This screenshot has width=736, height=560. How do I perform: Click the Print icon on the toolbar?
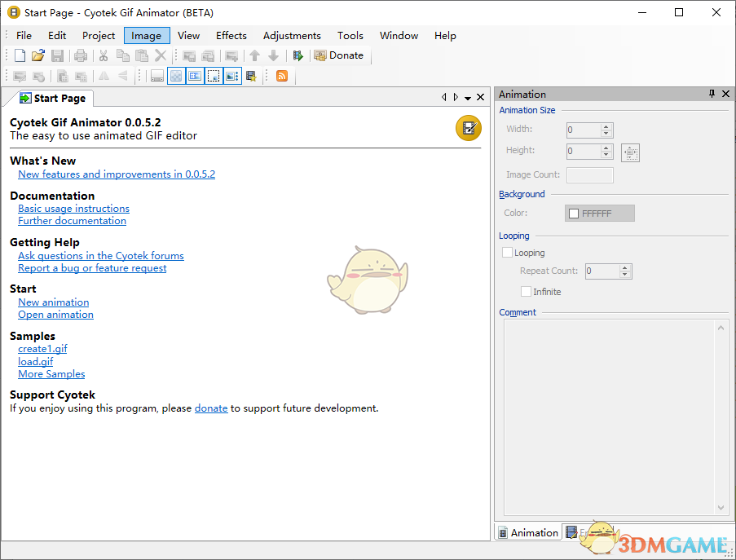coord(81,55)
